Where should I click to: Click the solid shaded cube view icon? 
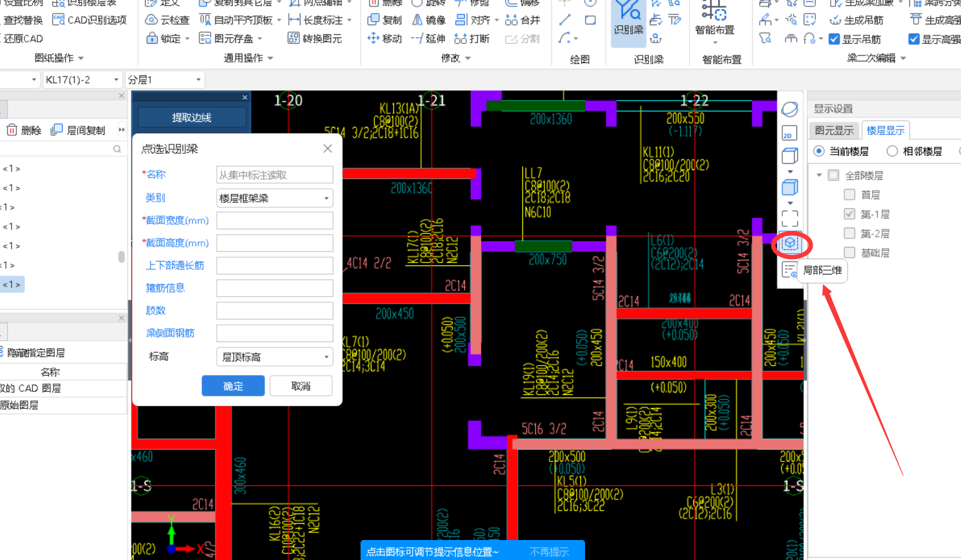click(789, 187)
